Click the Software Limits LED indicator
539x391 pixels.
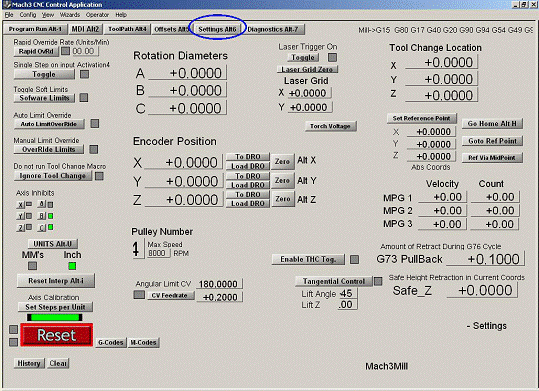[x=84, y=98]
